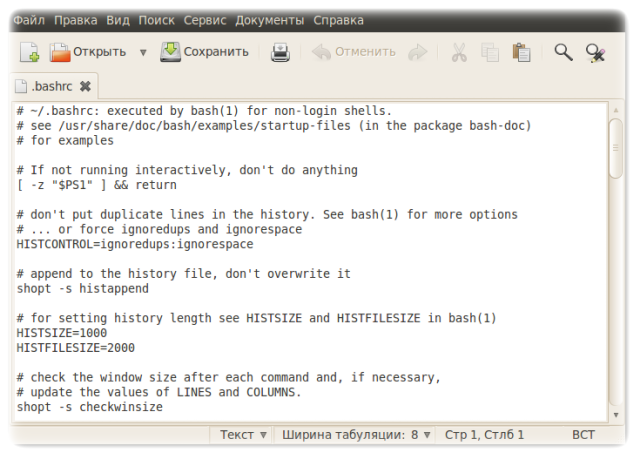Click the redo arrow icon
Screen dimensions: 640x459
point(418,52)
